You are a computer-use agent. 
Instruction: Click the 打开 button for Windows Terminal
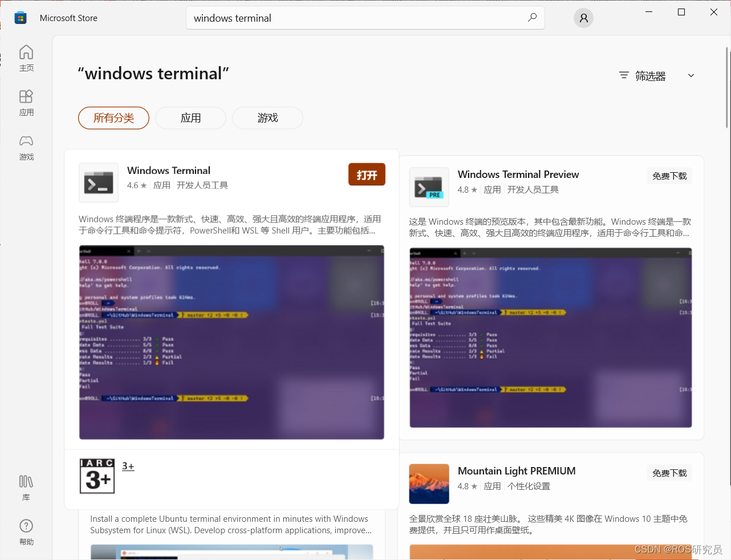tap(367, 175)
